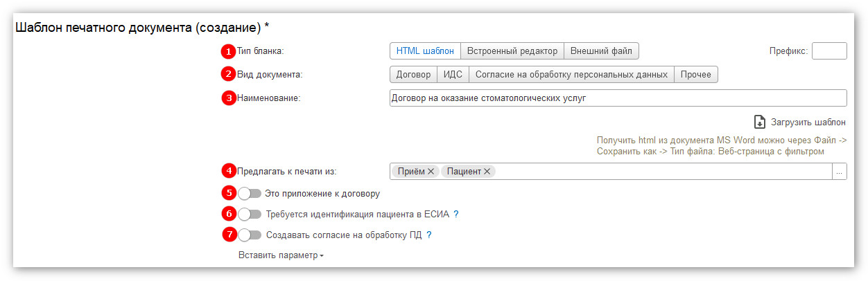Image resolution: width=868 pixels, height=281 pixels.
Task: Select ИДС document type
Action: coord(453,74)
